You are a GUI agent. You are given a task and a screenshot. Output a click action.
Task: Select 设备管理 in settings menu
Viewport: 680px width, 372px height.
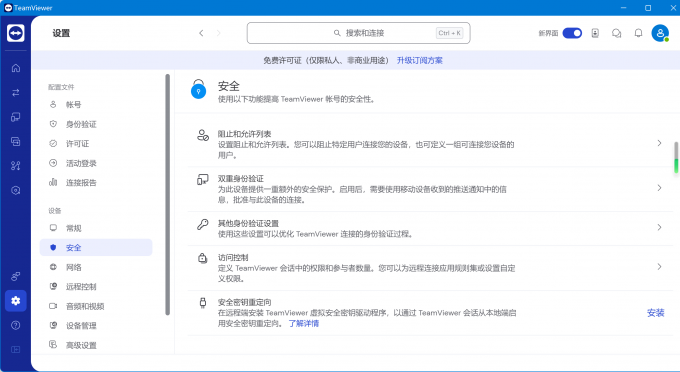[96, 326]
